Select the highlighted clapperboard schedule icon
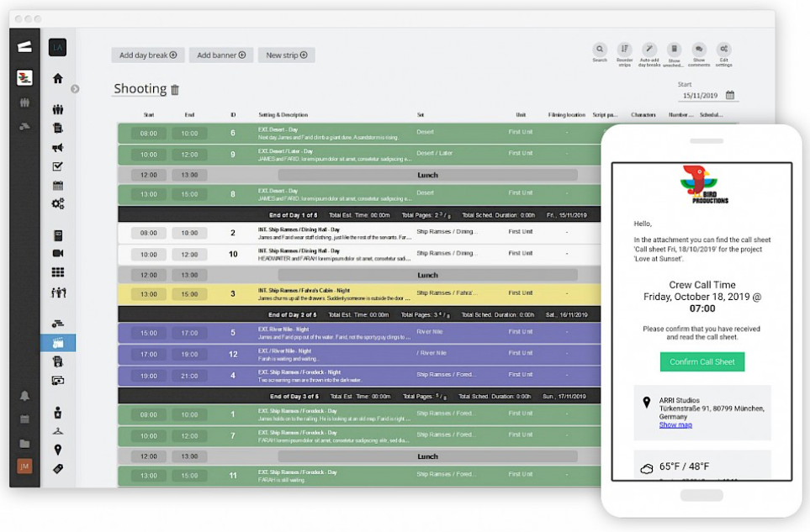810x532 pixels. (58, 343)
